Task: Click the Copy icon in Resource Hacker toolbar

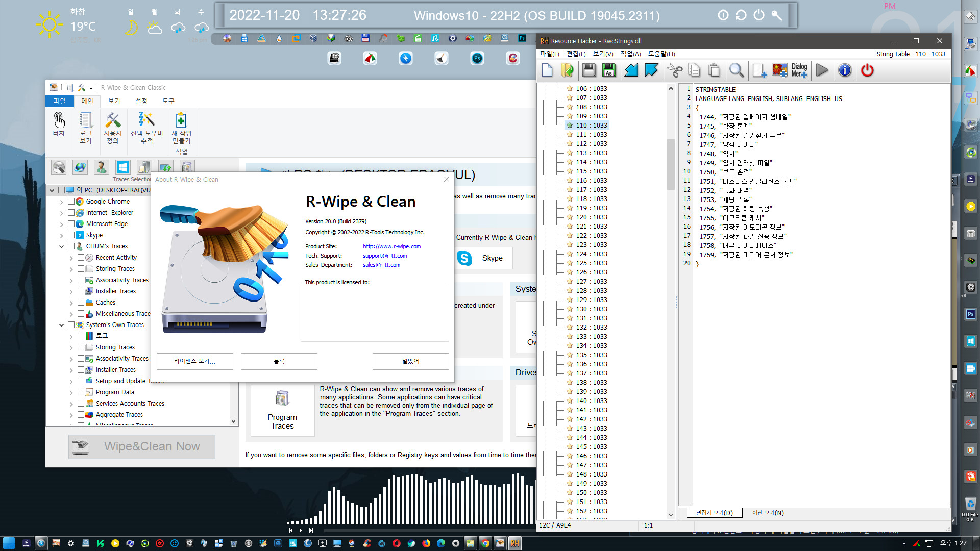Action: (x=694, y=70)
